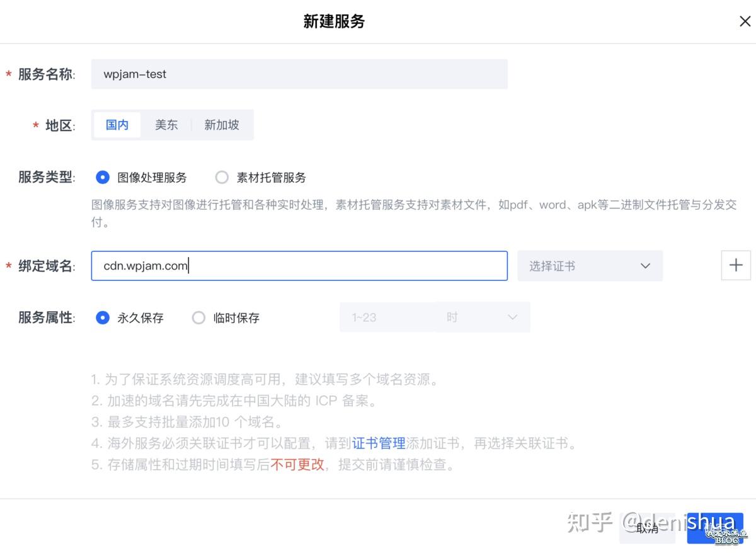Open the 选择证书 certificate dropdown
Image resolution: width=756 pixels, height=553 pixels.
click(x=590, y=265)
